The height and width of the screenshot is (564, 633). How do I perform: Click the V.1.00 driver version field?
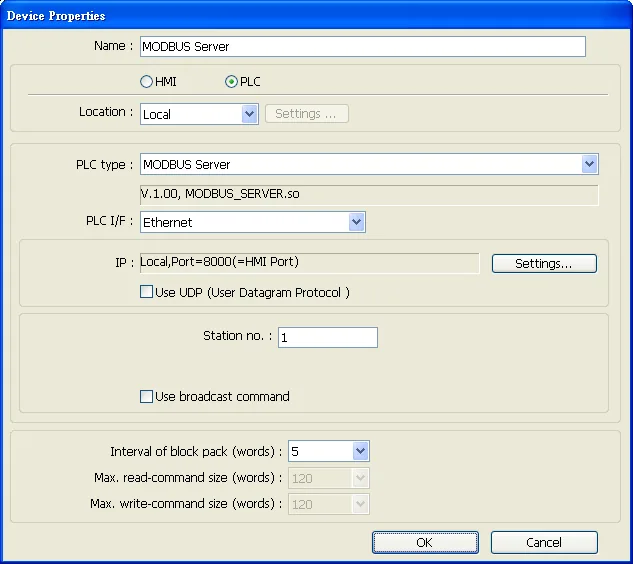tap(369, 195)
